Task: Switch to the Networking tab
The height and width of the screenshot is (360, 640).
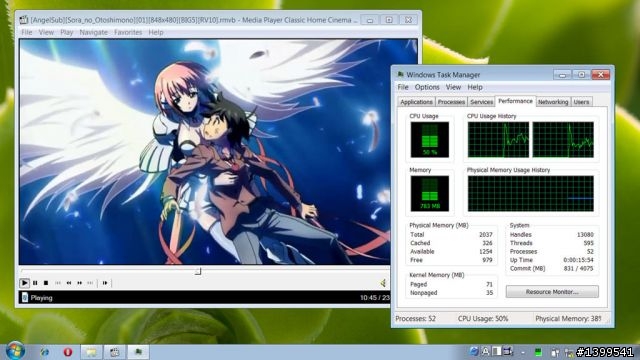Action: pyautogui.click(x=553, y=102)
